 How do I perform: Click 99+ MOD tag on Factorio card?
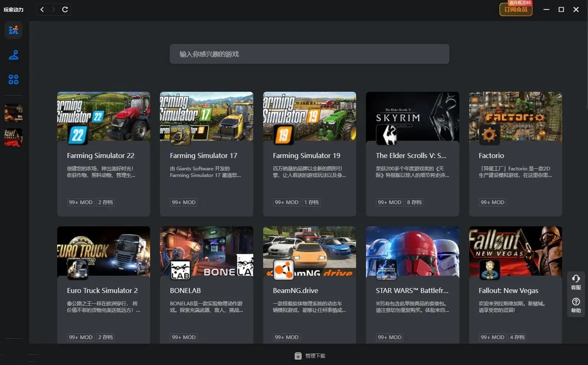[x=493, y=202]
